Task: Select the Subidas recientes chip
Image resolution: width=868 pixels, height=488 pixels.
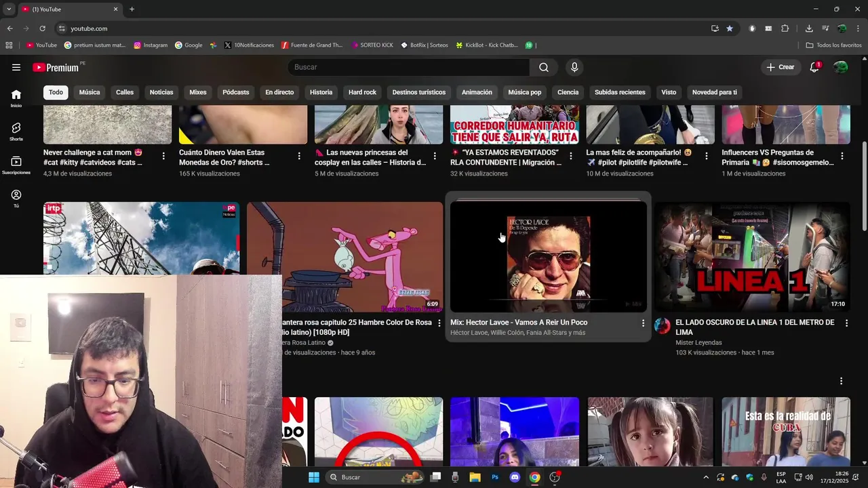Action: (620, 92)
